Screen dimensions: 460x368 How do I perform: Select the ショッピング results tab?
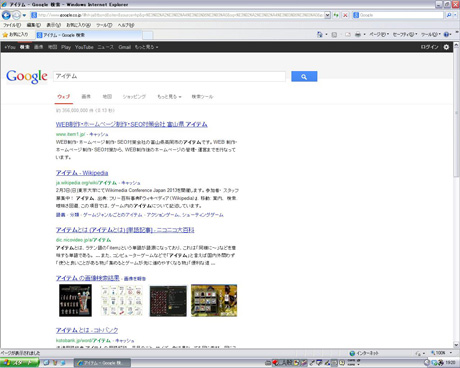134,97
